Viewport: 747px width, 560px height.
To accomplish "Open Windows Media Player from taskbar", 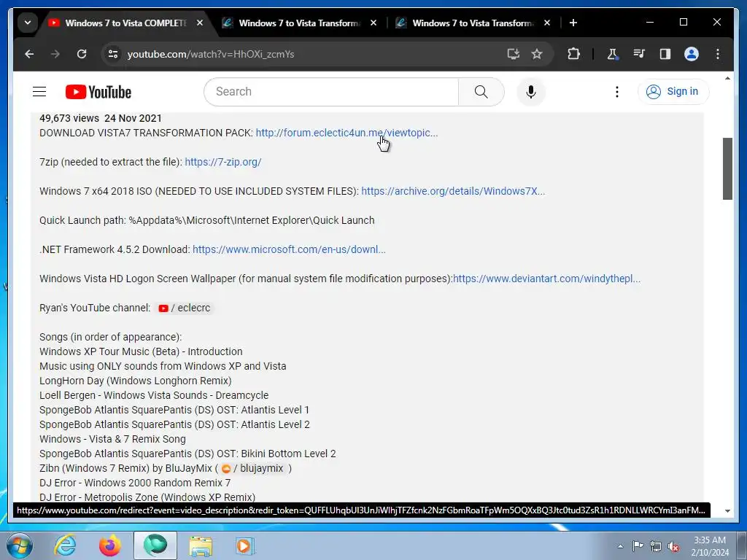I will coord(245,545).
